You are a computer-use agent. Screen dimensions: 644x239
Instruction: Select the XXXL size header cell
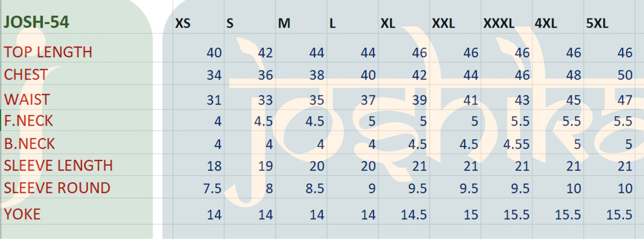(x=499, y=23)
